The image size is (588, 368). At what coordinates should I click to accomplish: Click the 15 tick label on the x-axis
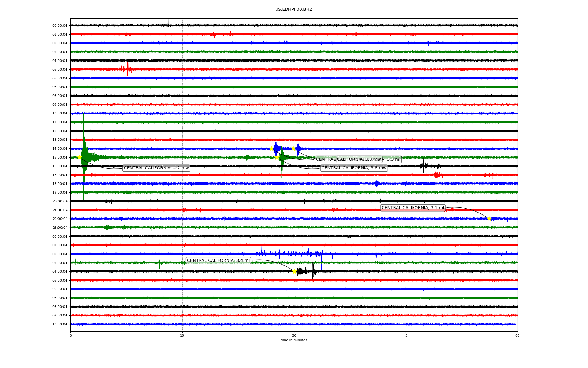pos(182,335)
